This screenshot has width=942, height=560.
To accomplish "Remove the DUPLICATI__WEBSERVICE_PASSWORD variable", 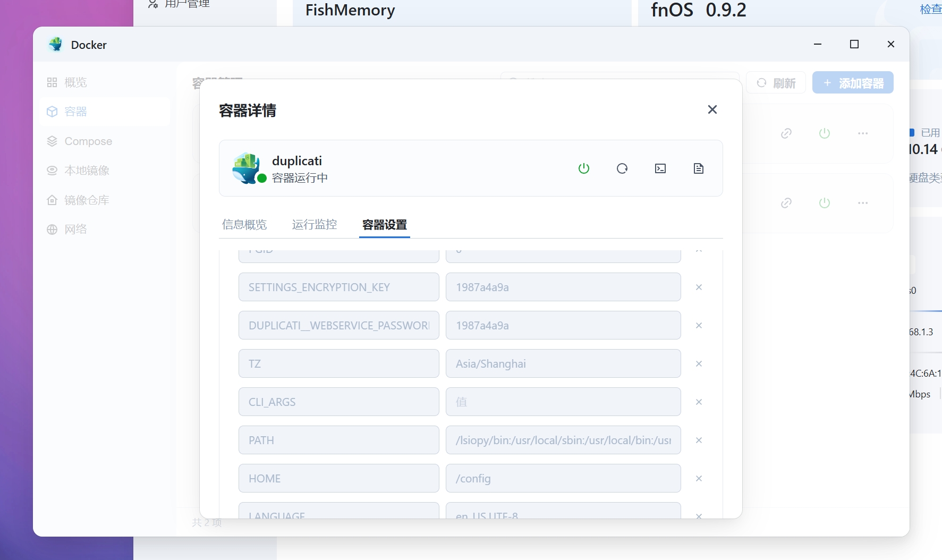I will coord(699,326).
